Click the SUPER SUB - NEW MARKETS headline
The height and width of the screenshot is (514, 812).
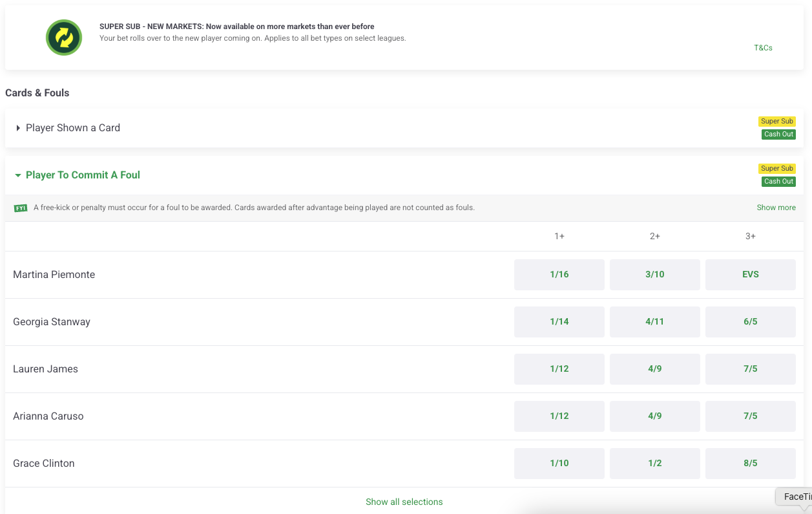click(237, 27)
